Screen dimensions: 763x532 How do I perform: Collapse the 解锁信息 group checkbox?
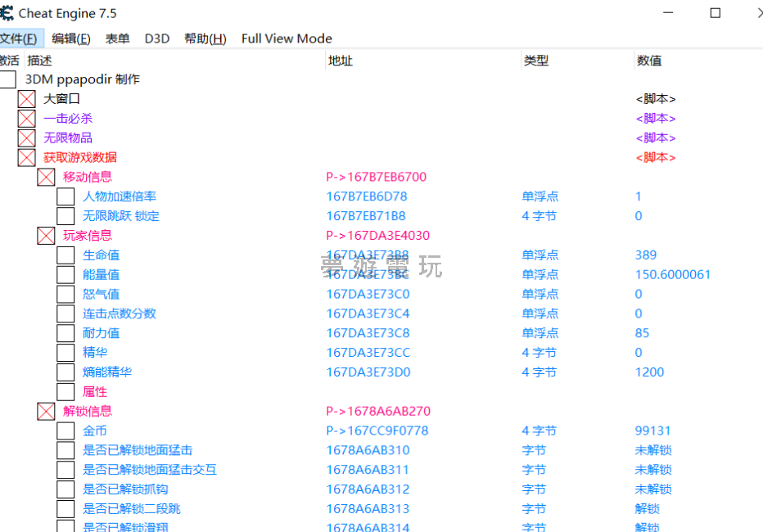(47, 412)
